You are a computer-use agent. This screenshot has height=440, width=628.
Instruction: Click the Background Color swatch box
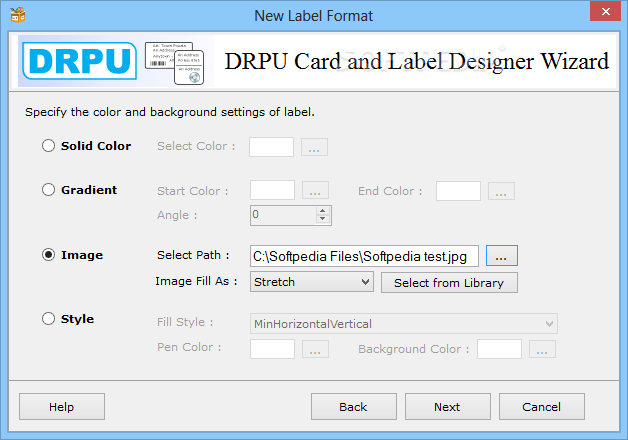point(499,349)
